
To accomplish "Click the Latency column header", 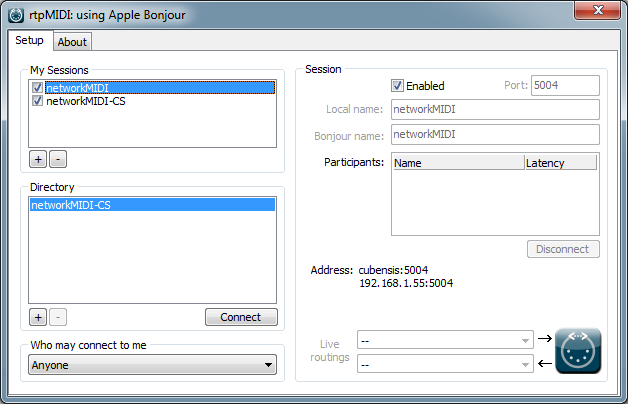I will click(x=559, y=163).
